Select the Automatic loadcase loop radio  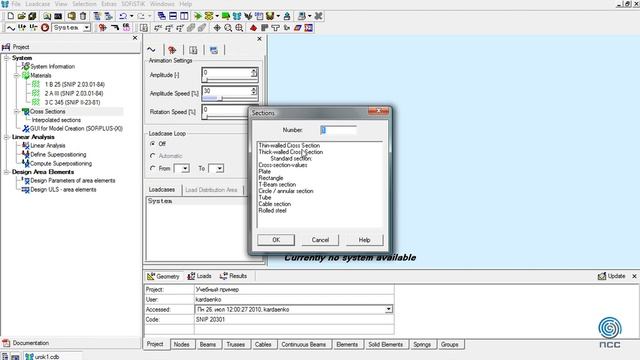pyautogui.click(x=153, y=156)
